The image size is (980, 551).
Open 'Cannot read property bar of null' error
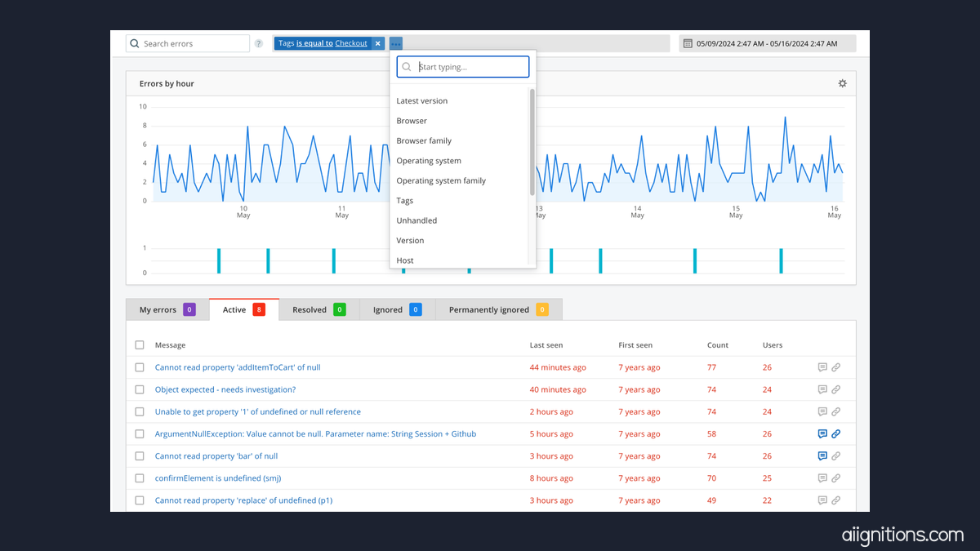click(x=216, y=455)
